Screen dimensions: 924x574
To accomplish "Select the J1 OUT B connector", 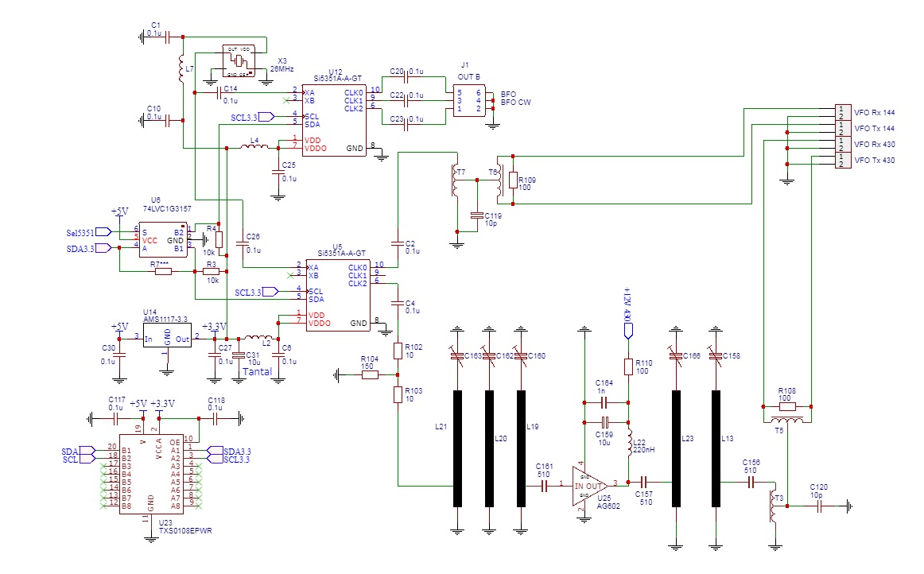I will pyautogui.click(x=468, y=100).
